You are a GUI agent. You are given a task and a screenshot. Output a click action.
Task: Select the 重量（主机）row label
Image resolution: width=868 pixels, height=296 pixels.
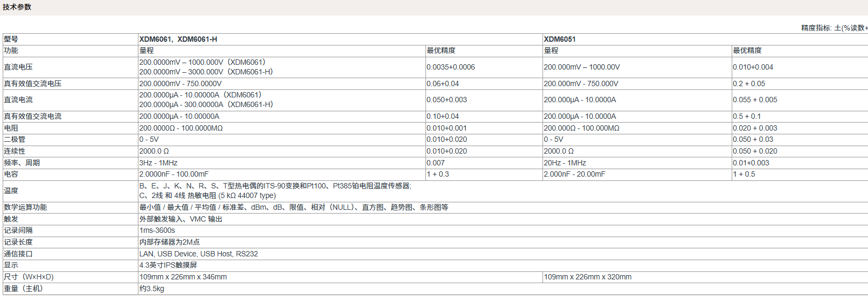24,289
